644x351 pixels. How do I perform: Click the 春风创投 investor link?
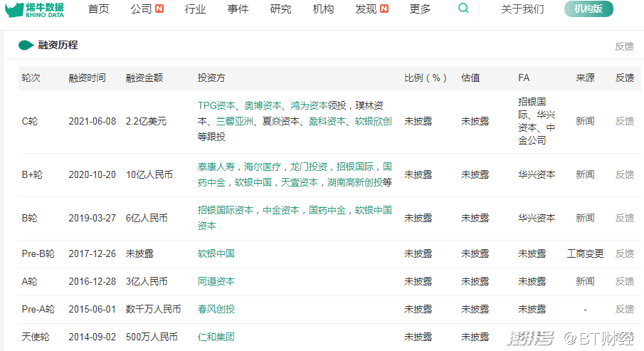pyautogui.click(x=216, y=309)
